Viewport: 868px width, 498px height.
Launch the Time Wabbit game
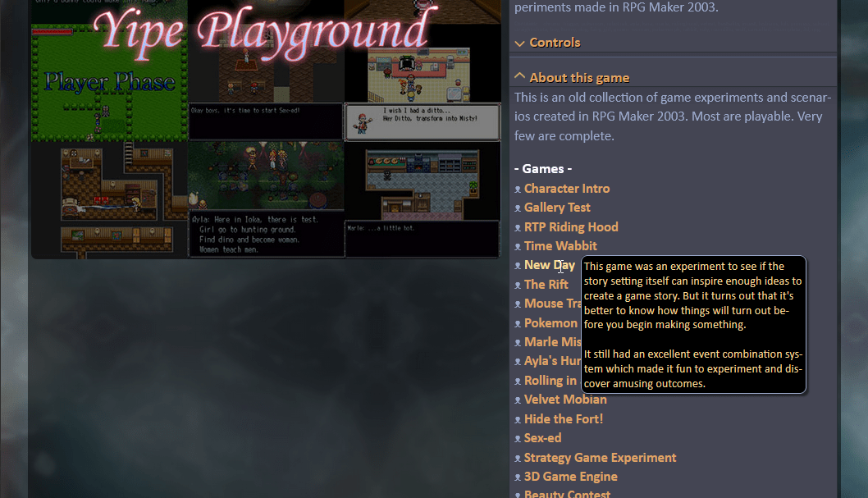coord(560,246)
